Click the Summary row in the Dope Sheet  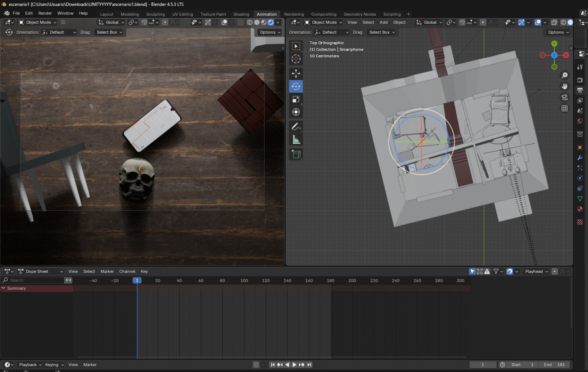coord(17,288)
